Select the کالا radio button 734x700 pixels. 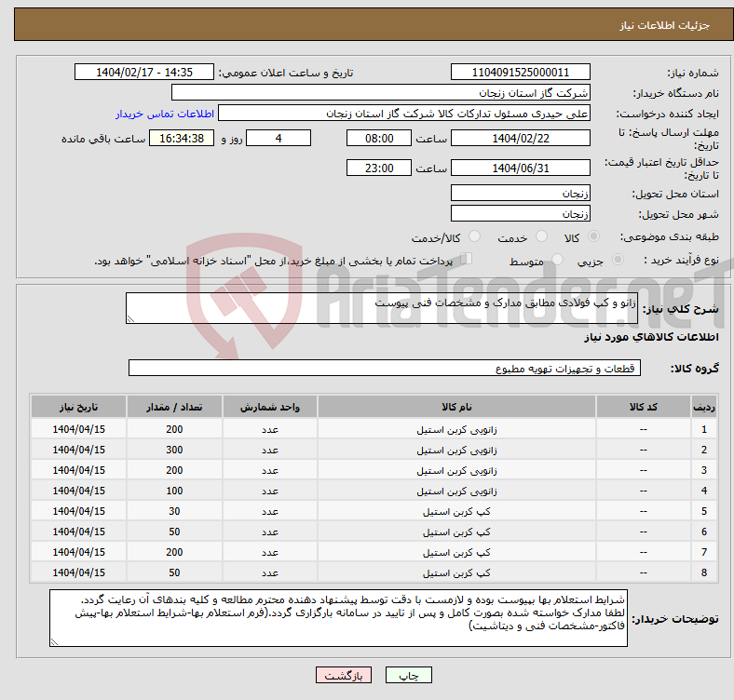(x=593, y=236)
